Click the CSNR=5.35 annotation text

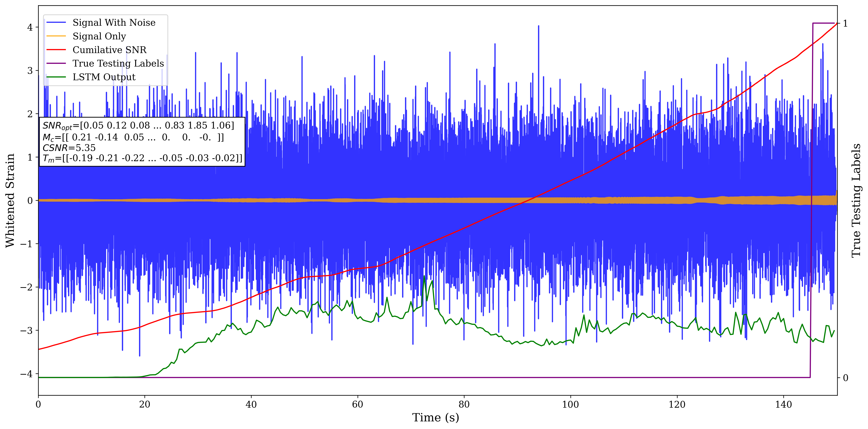point(69,148)
